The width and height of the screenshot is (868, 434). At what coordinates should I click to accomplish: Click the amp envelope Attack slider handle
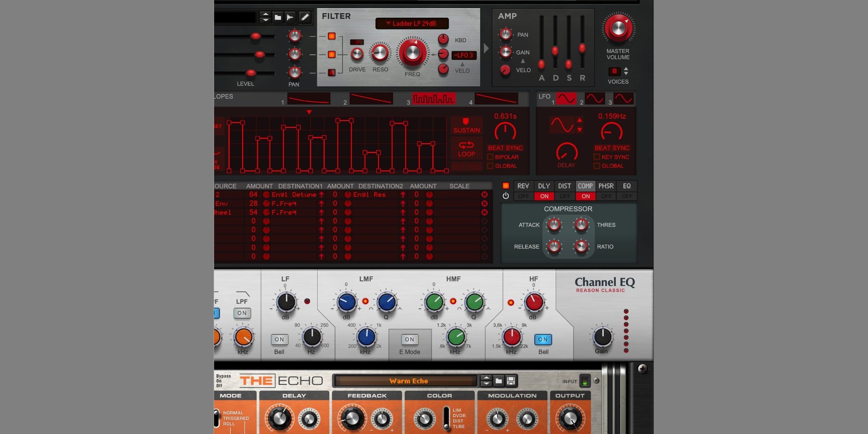(542, 64)
